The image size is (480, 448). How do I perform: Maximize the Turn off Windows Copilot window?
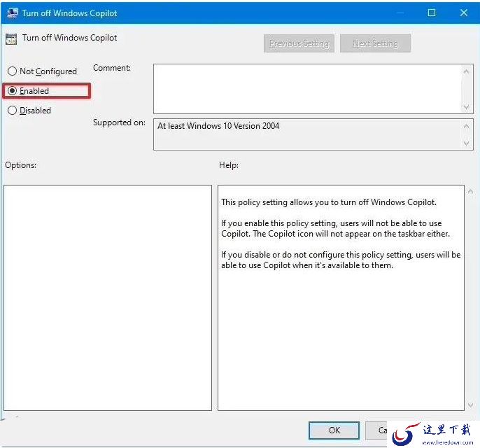click(x=432, y=13)
